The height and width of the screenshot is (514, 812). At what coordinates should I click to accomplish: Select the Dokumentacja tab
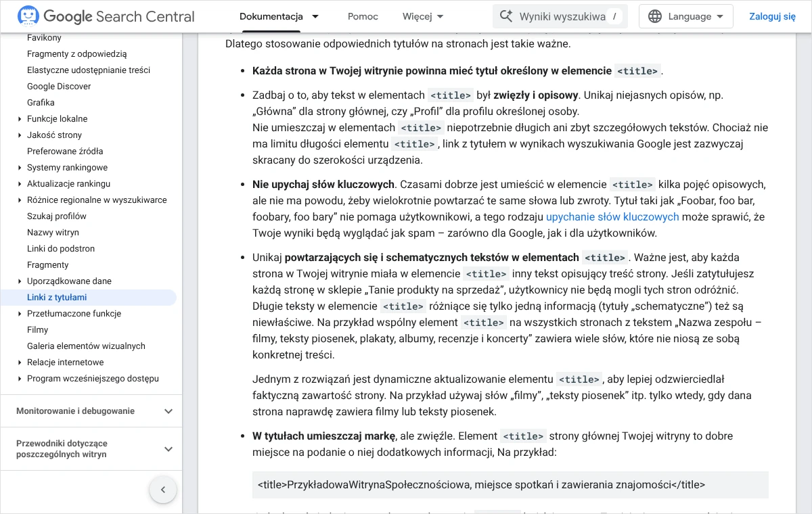271,16
